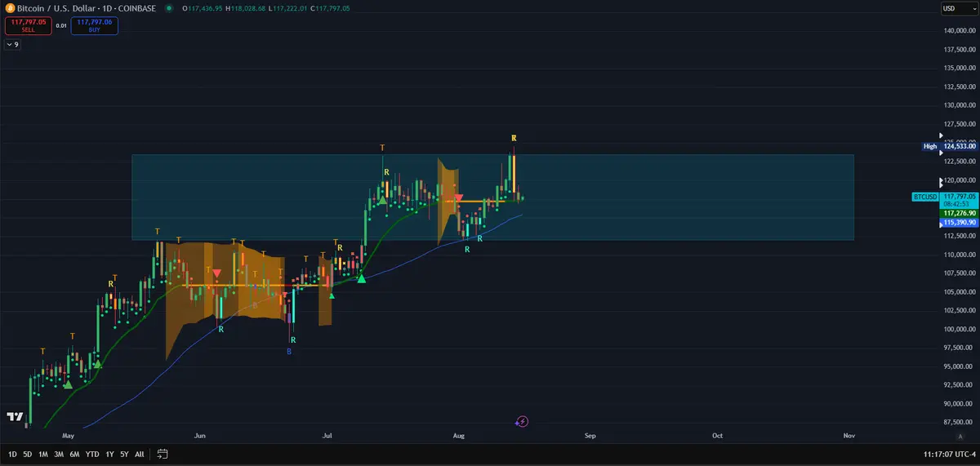Click the Jun label on the time axis
Screen dimensions: 980x466
[201, 437]
